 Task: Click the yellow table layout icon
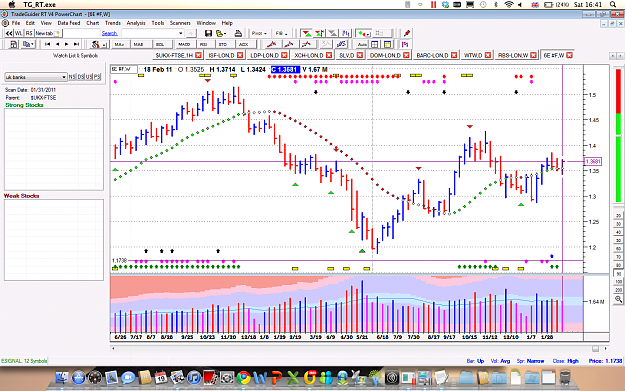[387, 44]
